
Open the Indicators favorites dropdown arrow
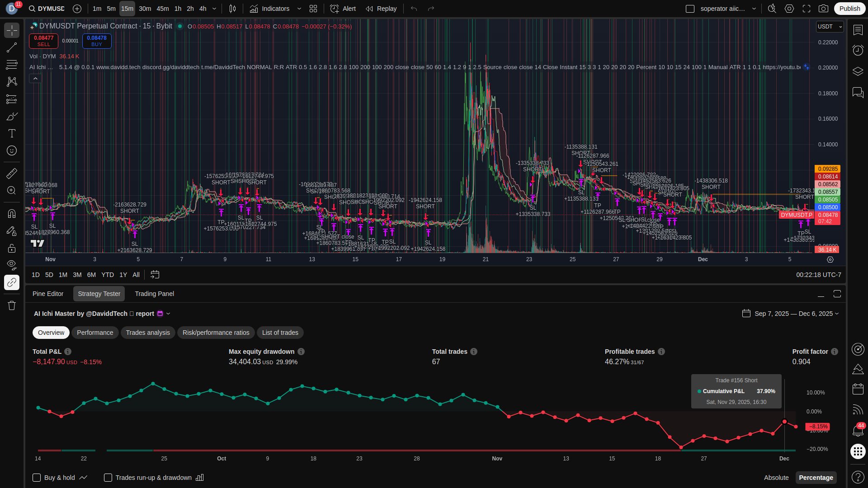[x=299, y=9]
